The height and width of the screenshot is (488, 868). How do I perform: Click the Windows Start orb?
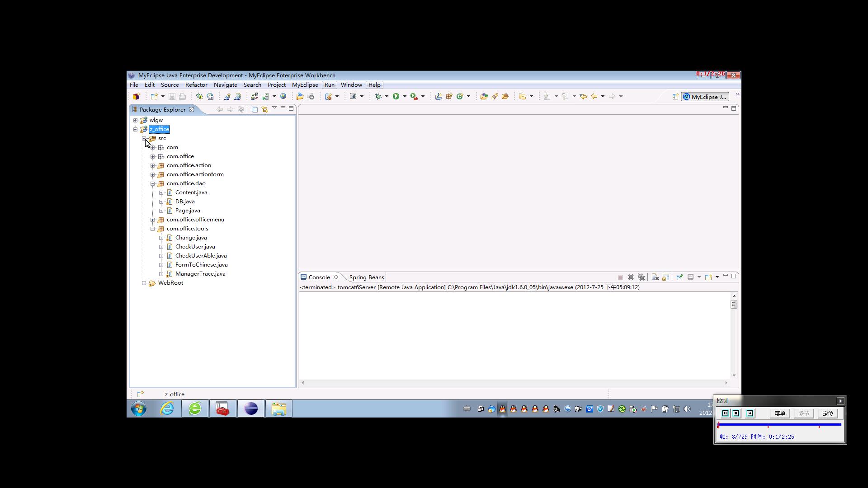pos(139,409)
